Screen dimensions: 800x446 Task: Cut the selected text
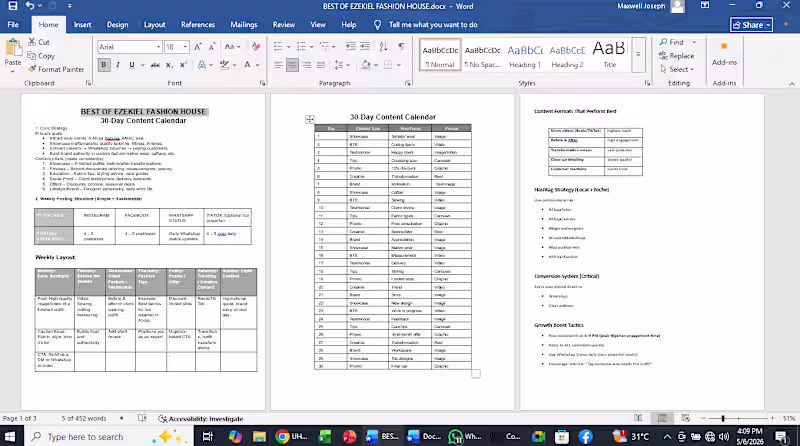pyautogui.click(x=39, y=42)
